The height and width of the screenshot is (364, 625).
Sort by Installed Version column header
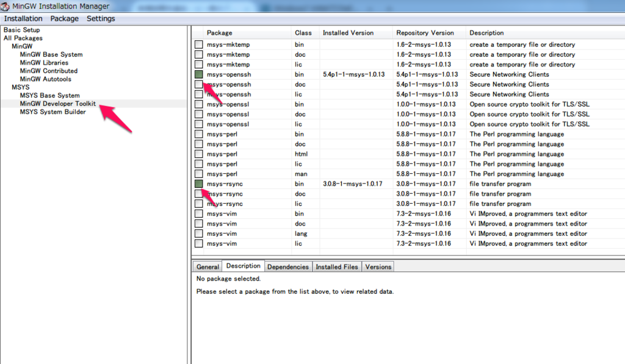356,33
